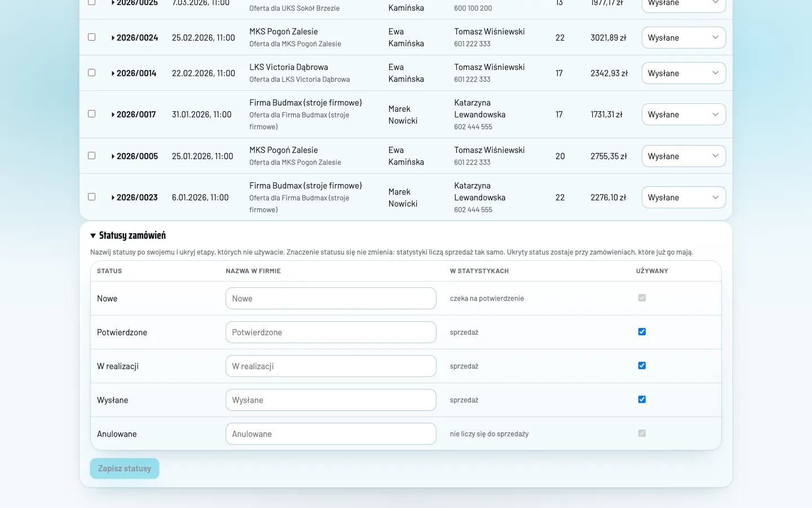Uncheck Używany for Wysłane status
This screenshot has width=812, height=508.
tap(642, 400)
